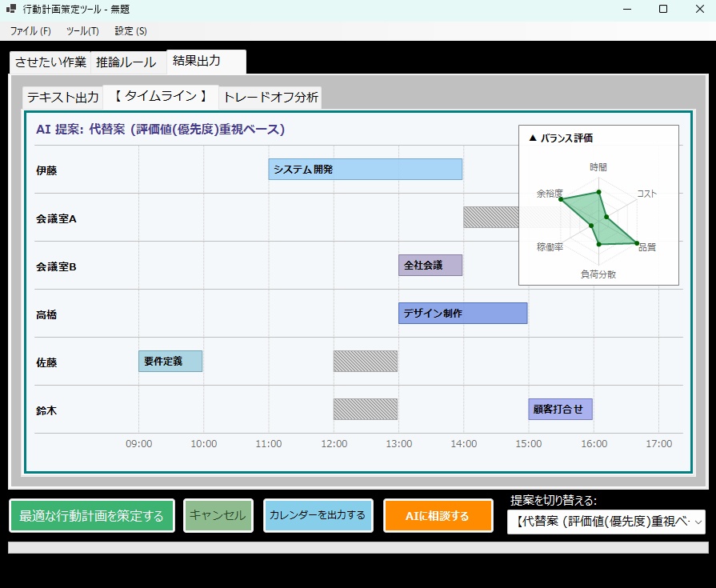Open the トレードオフ分析 sub-tab

click(270, 98)
